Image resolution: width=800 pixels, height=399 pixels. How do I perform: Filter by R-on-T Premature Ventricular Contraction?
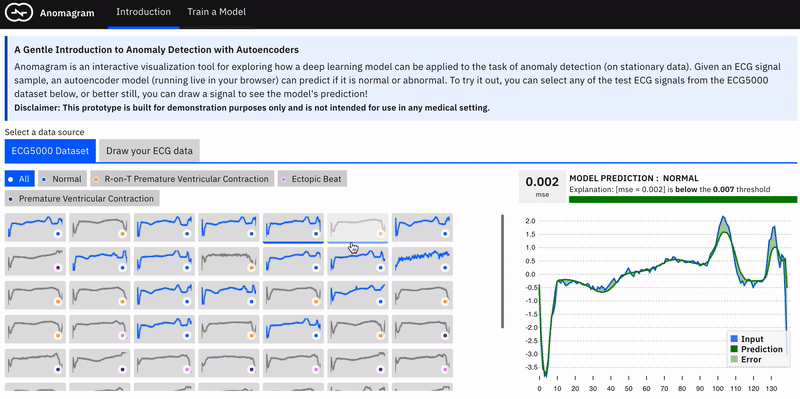[x=183, y=179]
